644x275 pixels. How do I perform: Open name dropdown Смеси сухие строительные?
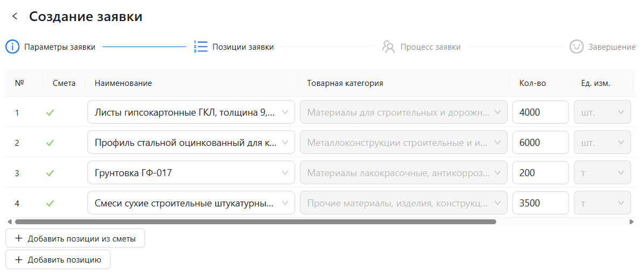coord(191,203)
